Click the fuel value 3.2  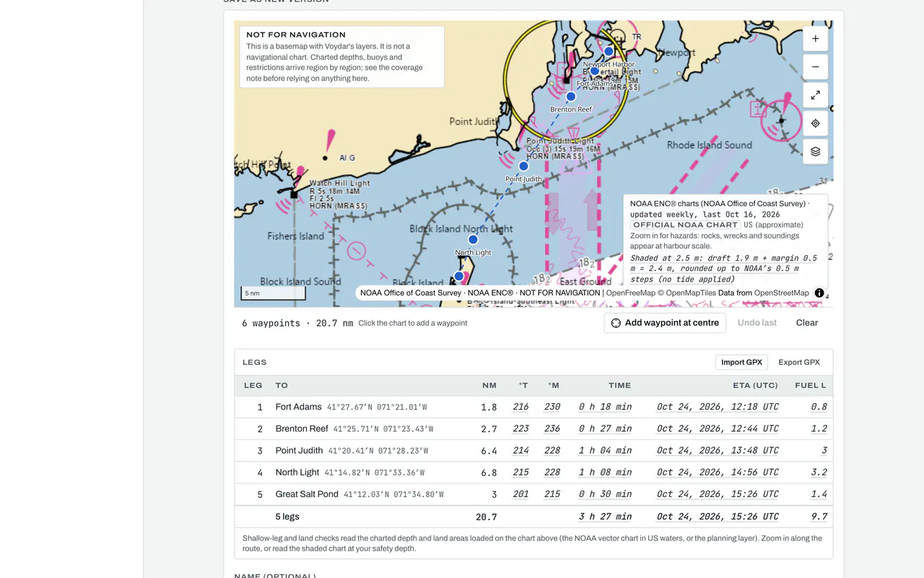819,473
